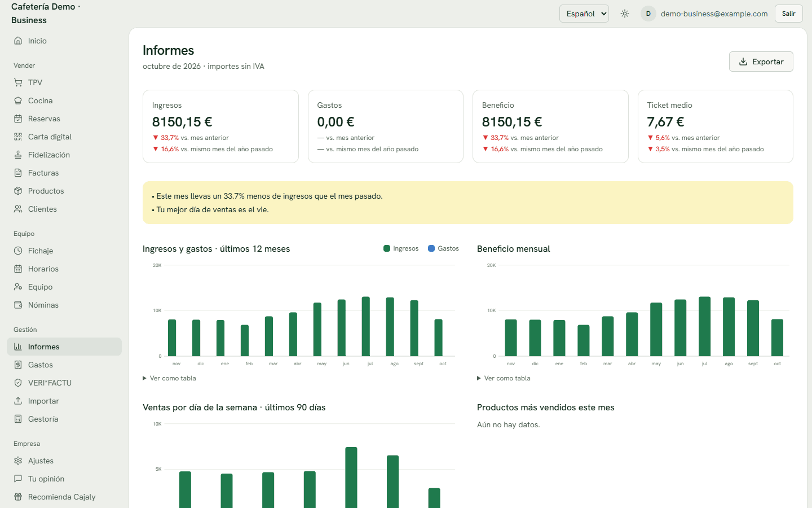812x508 pixels.
Task: Click the VERI*FACTU shield icon
Action: tap(18, 383)
